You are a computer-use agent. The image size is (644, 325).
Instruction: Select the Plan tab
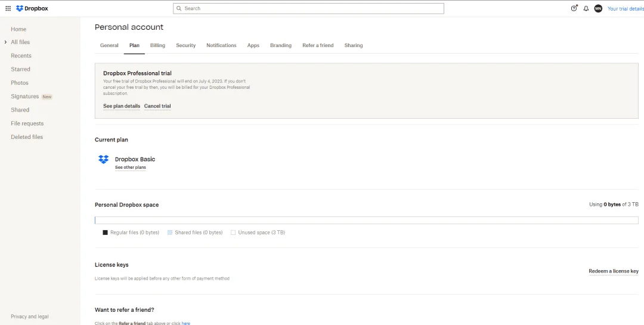click(x=134, y=45)
